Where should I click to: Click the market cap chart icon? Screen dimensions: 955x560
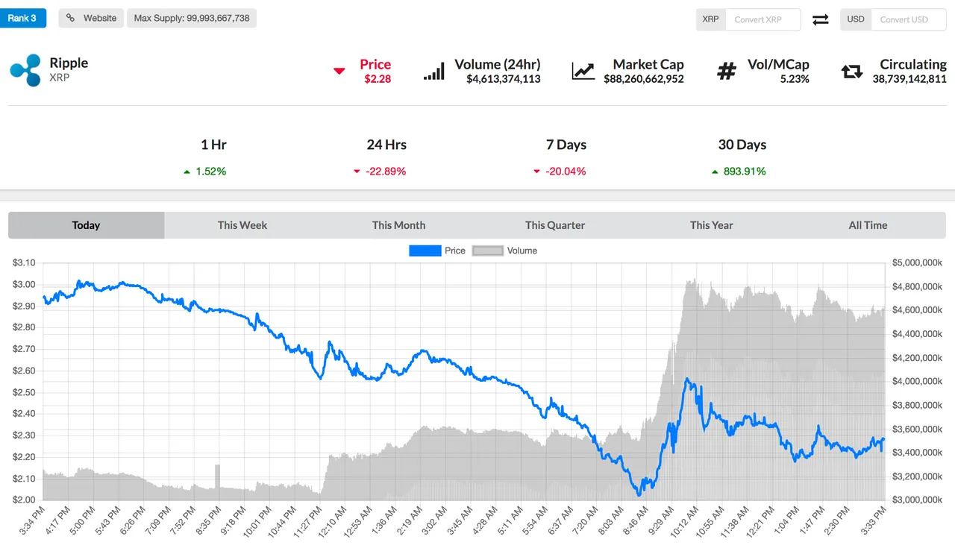pos(583,71)
